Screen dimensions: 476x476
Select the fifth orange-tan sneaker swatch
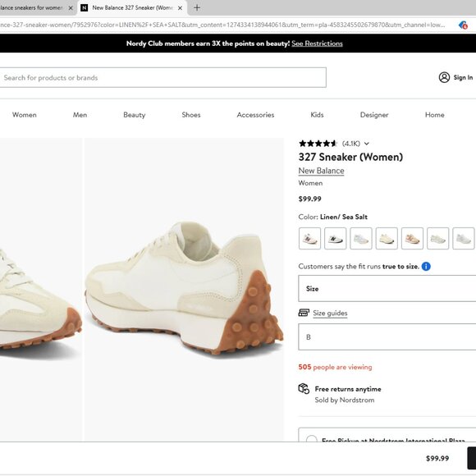pos(412,239)
